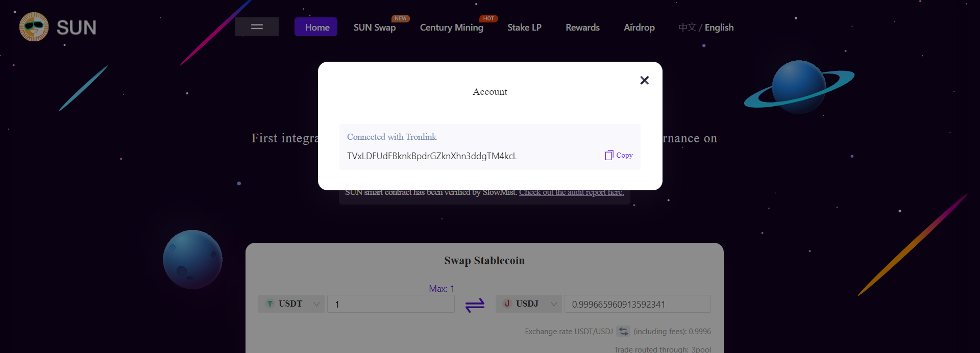Go to the Home tab
Viewport: 980px width, 353px height.
(x=316, y=27)
